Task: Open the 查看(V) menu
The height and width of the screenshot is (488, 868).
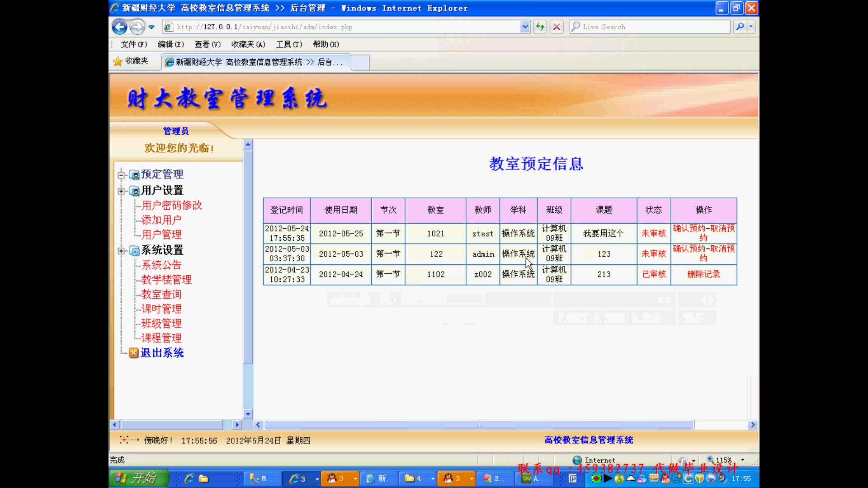Action: click(x=208, y=44)
